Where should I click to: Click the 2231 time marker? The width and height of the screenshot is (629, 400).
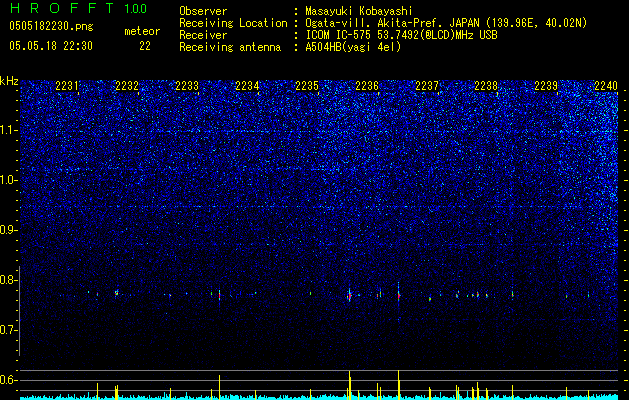point(67,86)
